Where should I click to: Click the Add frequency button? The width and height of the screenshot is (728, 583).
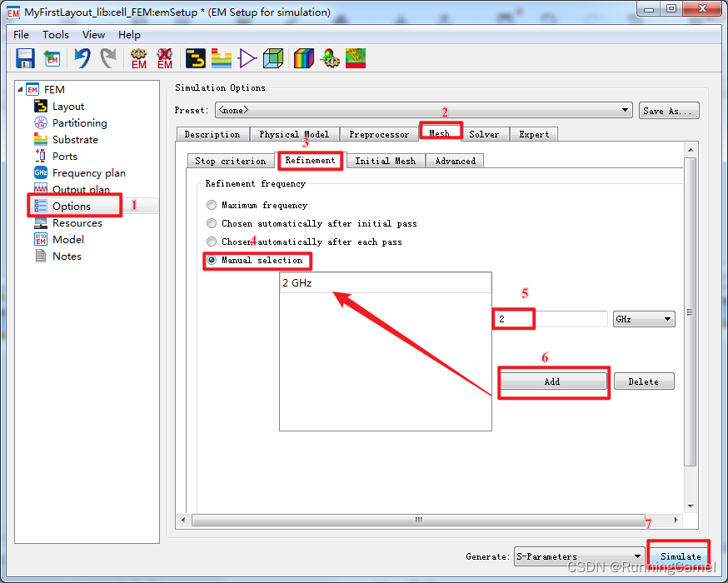point(552,381)
